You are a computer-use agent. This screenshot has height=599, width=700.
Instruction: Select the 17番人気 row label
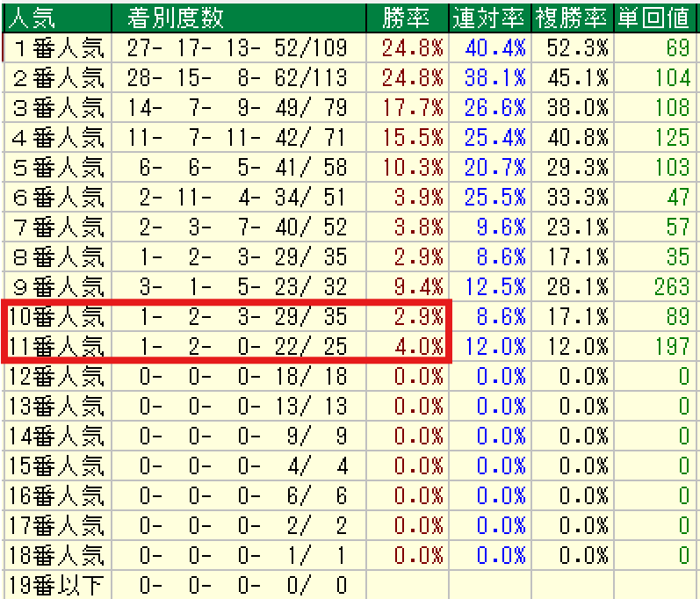(58, 526)
